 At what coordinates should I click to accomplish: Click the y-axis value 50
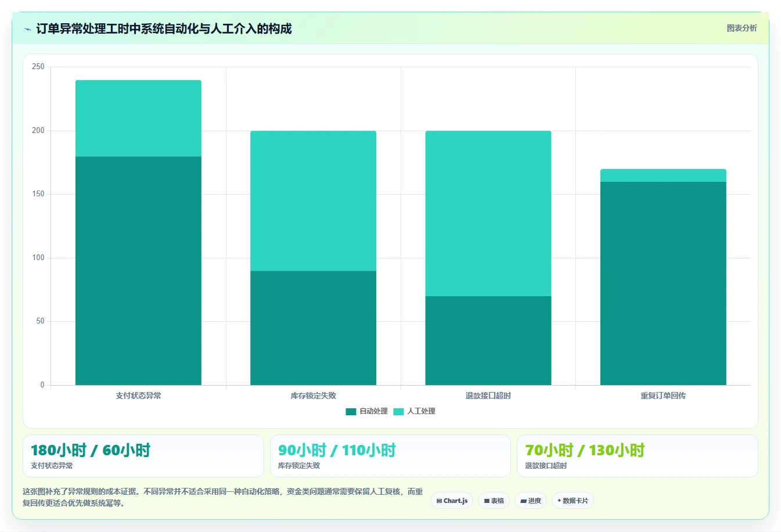click(40, 321)
